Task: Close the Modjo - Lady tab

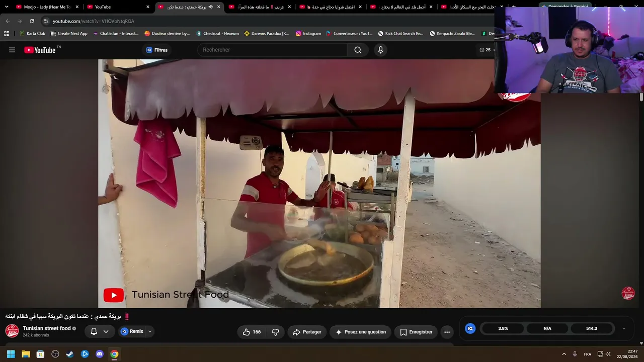Action: pos(77,7)
